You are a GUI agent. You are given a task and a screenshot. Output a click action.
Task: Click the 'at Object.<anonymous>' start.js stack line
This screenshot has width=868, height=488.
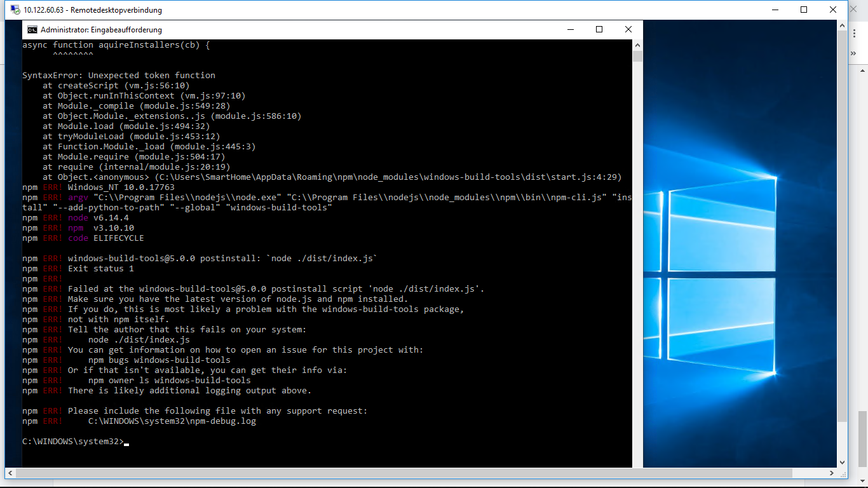(332, 177)
